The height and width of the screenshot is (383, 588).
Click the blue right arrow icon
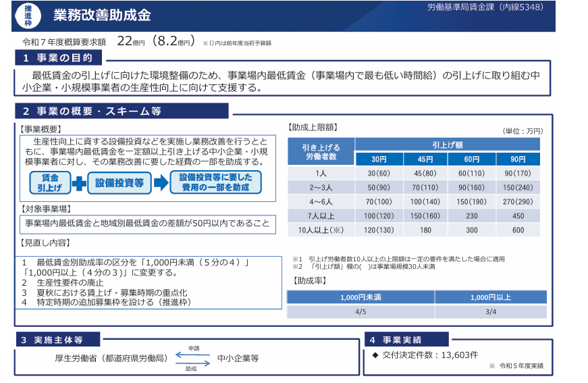point(161,183)
